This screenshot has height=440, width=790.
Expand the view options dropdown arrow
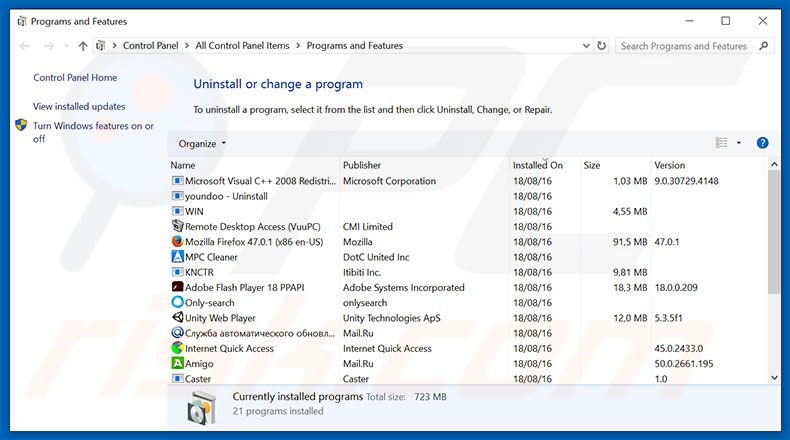click(739, 143)
